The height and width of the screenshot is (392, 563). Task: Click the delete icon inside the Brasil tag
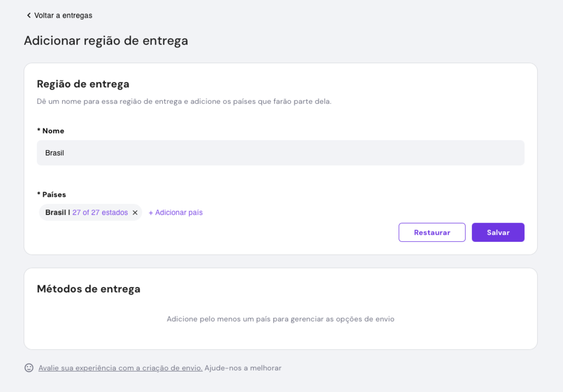(135, 212)
